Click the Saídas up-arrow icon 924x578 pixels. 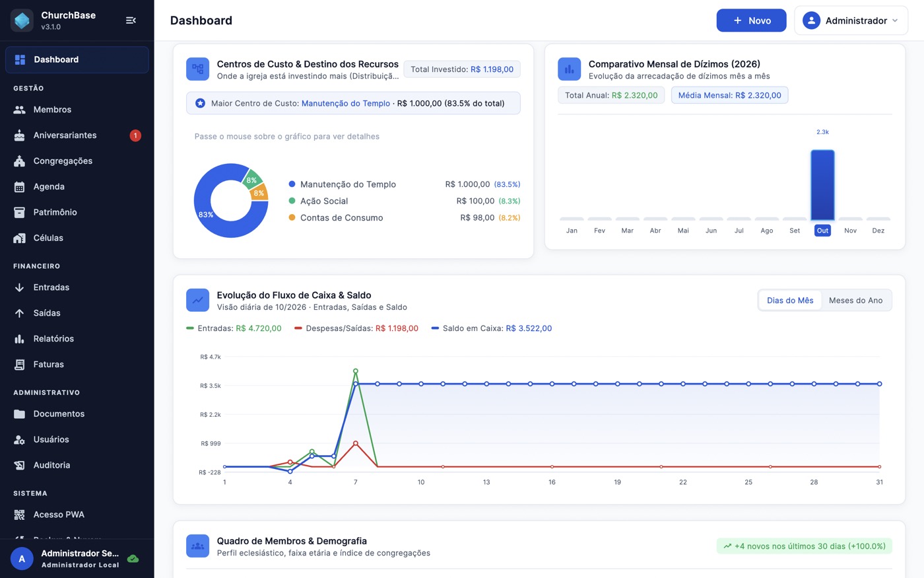point(20,313)
